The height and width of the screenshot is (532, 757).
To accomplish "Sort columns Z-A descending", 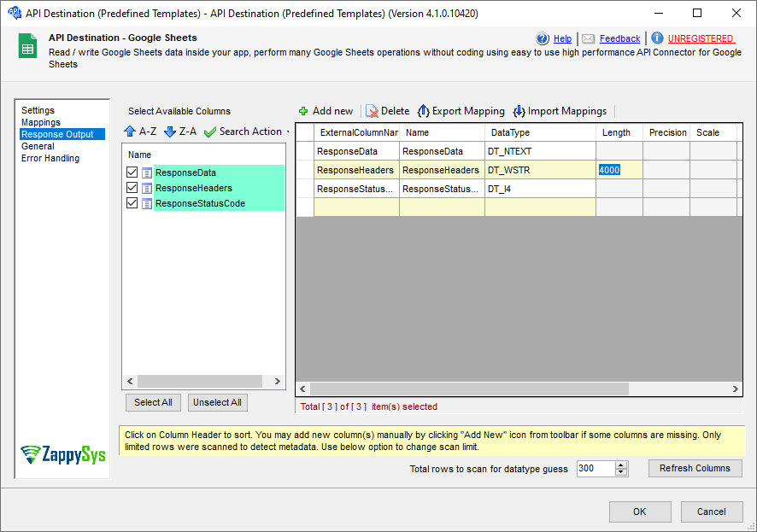I will (x=180, y=132).
